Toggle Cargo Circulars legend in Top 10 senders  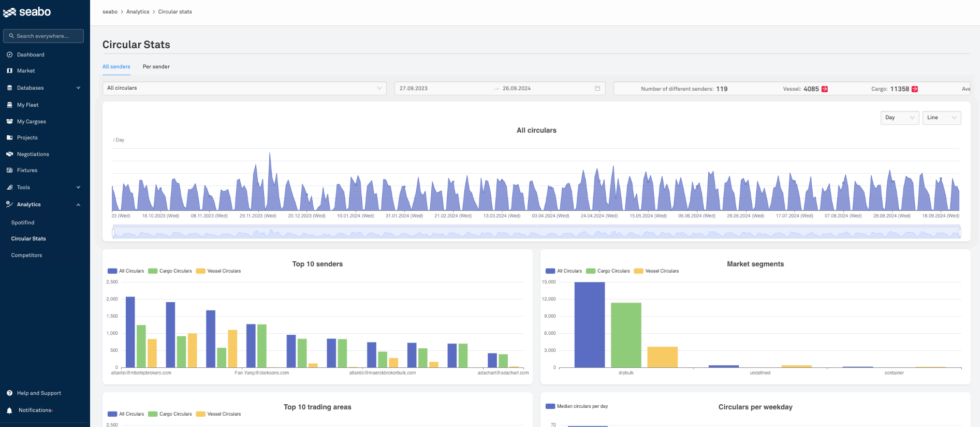pyautogui.click(x=170, y=271)
